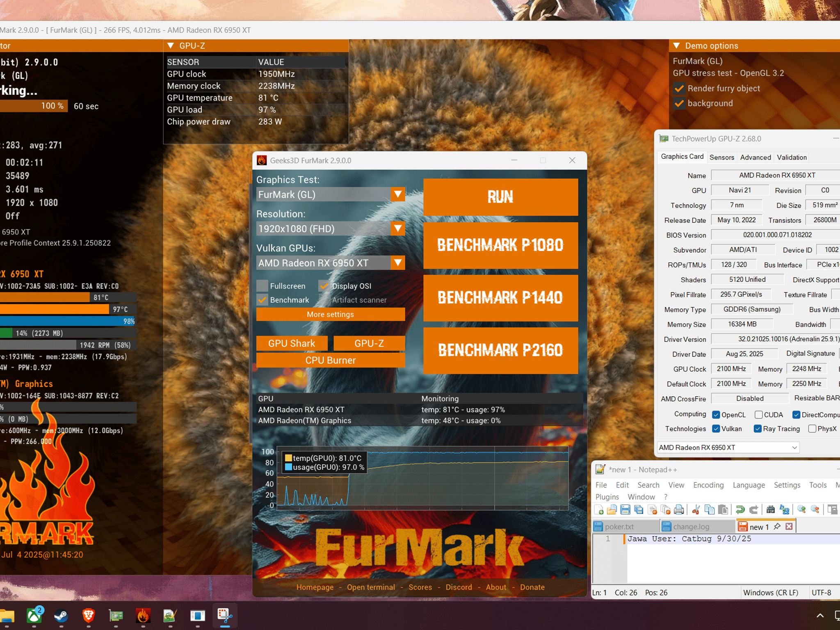
Task: Switch to the Validation tab in GPU-Z
Action: pos(792,157)
